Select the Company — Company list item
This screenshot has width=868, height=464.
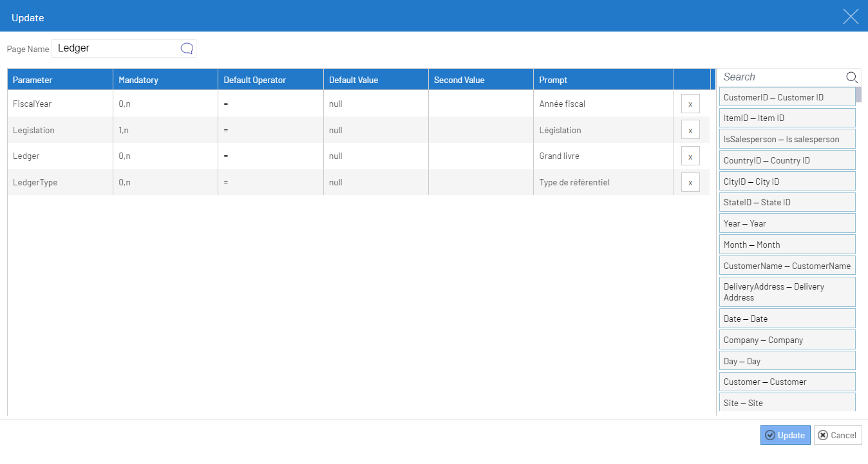tap(787, 339)
